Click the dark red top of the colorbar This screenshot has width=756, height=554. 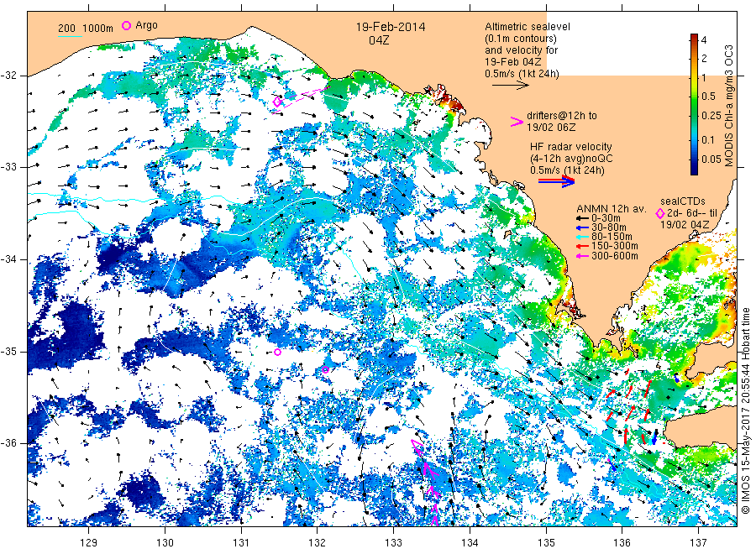pos(694,38)
